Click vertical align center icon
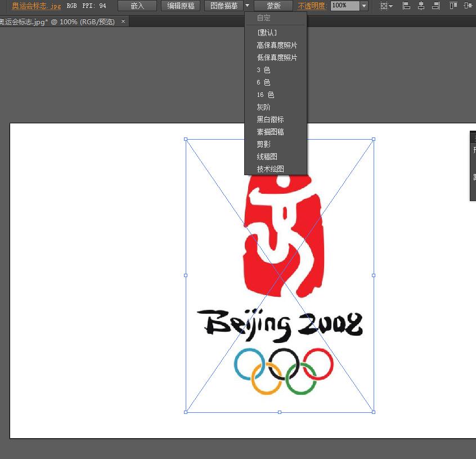The width and height of the screenshot is (476, 459). (x=468, y=6)
